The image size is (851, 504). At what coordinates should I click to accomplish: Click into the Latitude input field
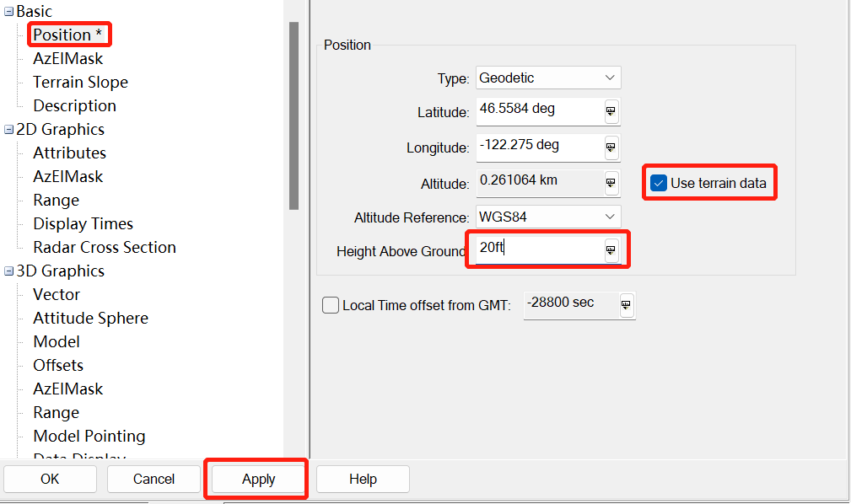tap(538, 111)
